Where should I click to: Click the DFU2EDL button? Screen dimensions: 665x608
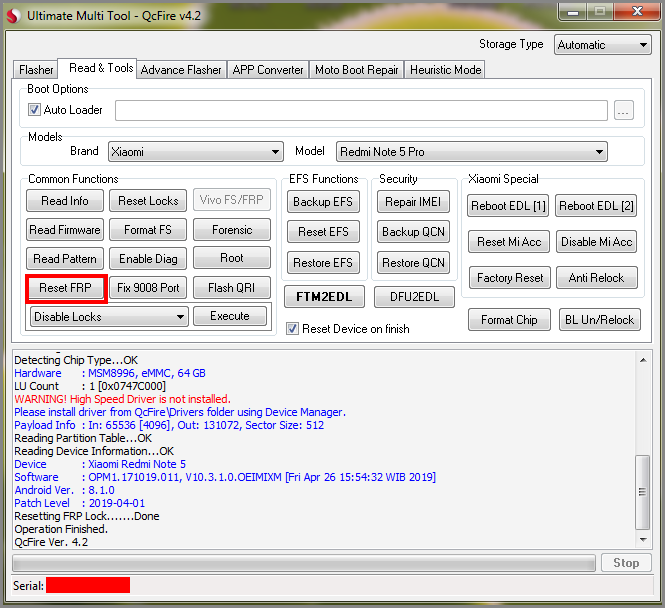pos(414,297)
